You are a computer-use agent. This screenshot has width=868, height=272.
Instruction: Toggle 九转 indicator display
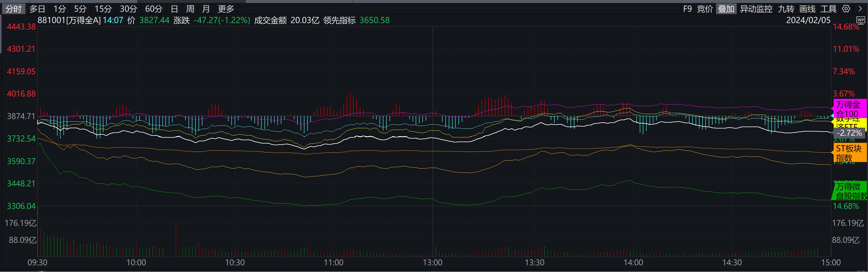coord(786,9)
